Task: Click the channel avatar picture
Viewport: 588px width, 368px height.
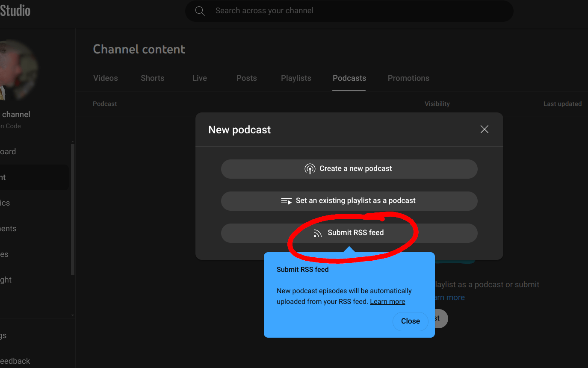Action: pos(17,71)
